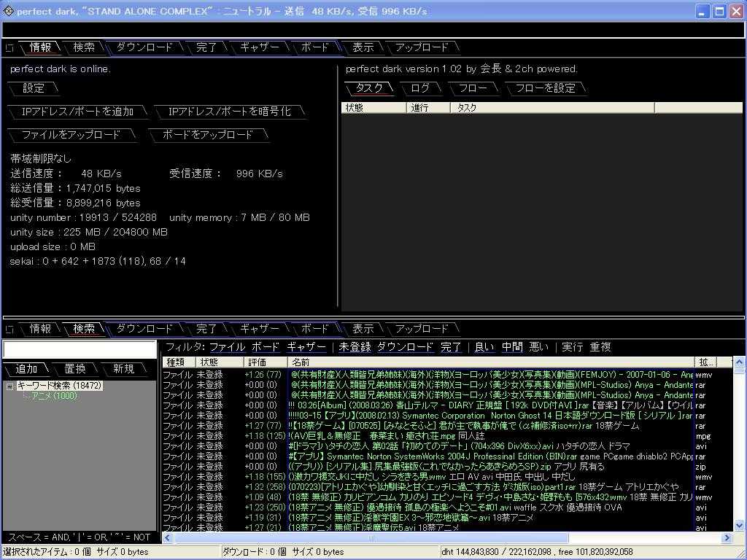The height and width of the screenshot is (560, 747).
Task: Open フローを設定 sub-tab
Action: [x=546, y=88]
